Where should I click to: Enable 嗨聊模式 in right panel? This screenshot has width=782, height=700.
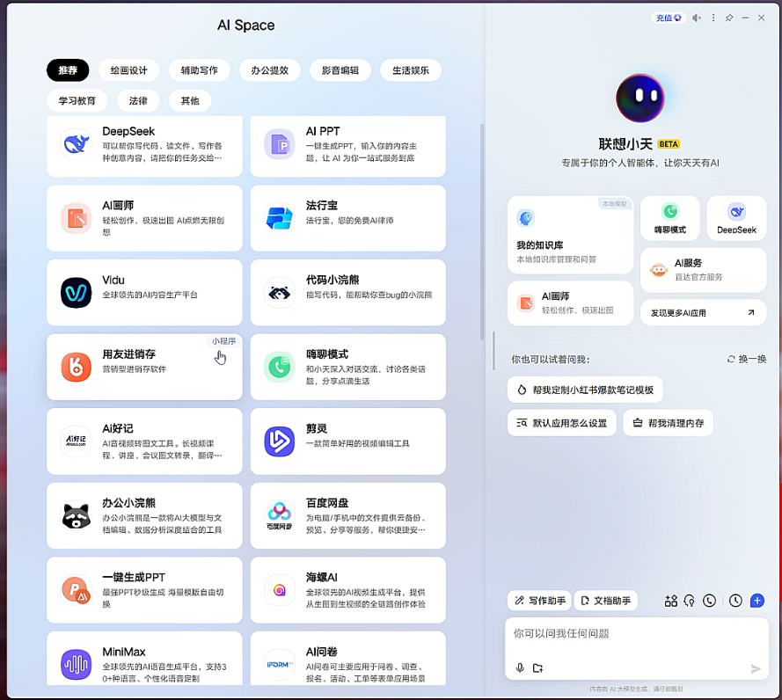670,218
